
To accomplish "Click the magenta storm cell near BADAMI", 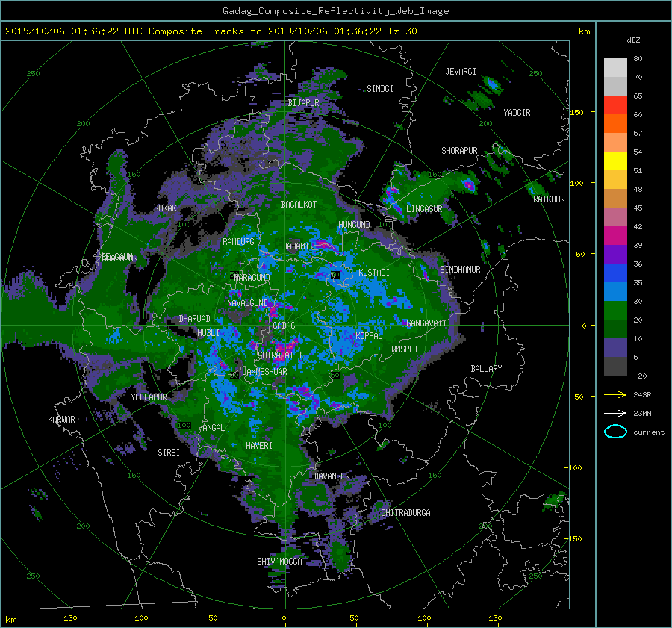I will pyautogui.click(x=325, y=246).
